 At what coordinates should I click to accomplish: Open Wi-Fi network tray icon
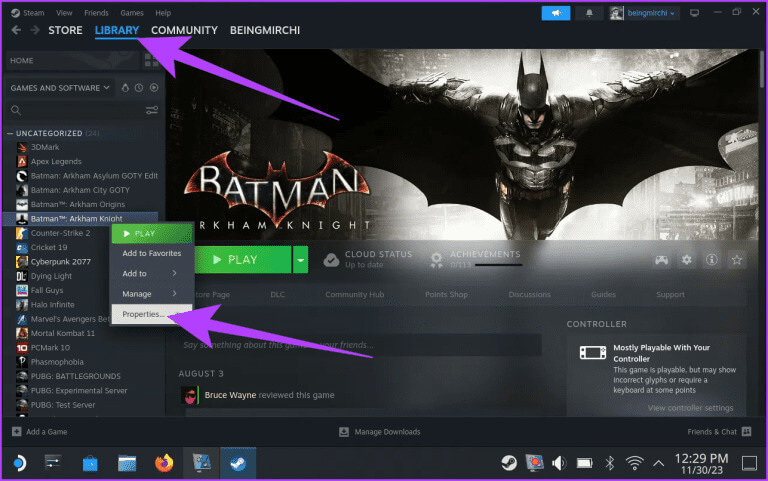pyautogui.click(x=634, y=463)
